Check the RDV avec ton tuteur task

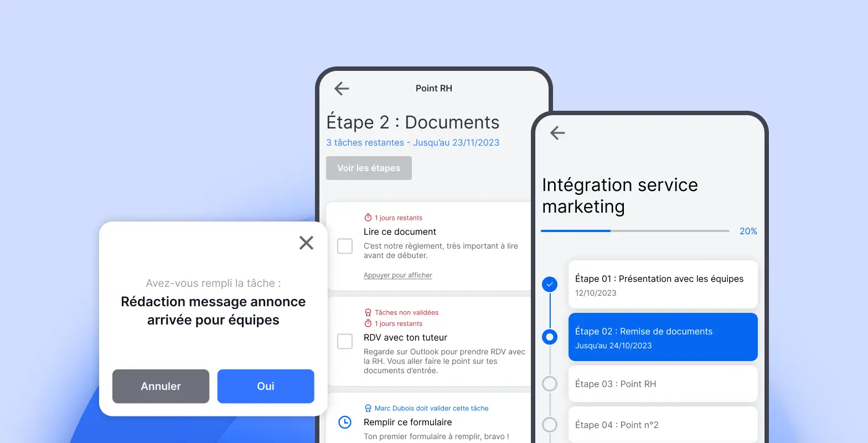tap(345, 341)
